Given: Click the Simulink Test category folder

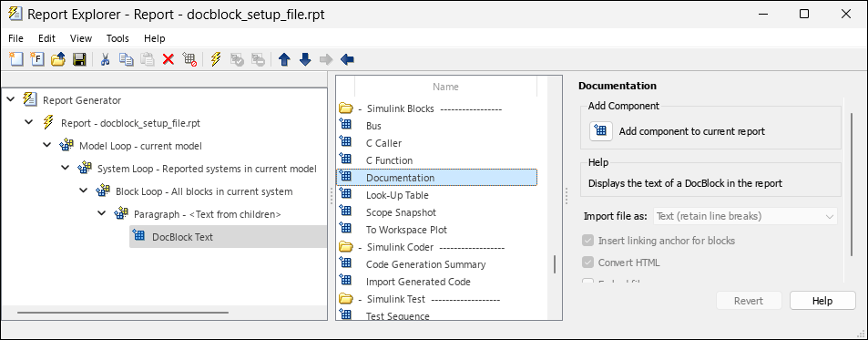Looking at the screenshot, I should [x=345, y=299].
